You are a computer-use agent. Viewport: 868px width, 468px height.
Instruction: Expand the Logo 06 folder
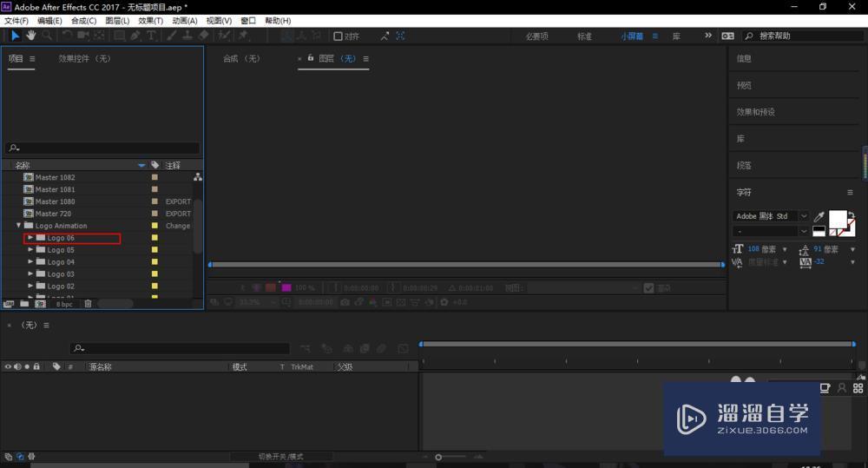(x=30, y=238)
